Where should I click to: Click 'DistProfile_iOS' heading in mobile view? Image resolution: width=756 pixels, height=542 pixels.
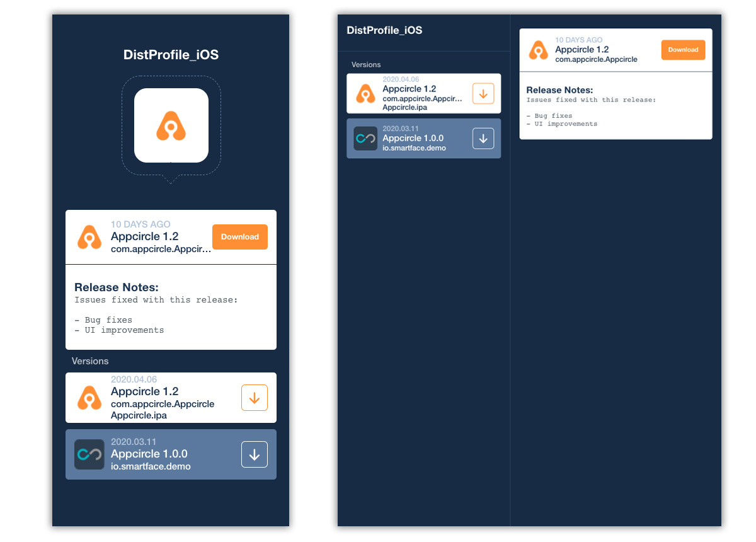pyautogui.click(x=171, y=55)
